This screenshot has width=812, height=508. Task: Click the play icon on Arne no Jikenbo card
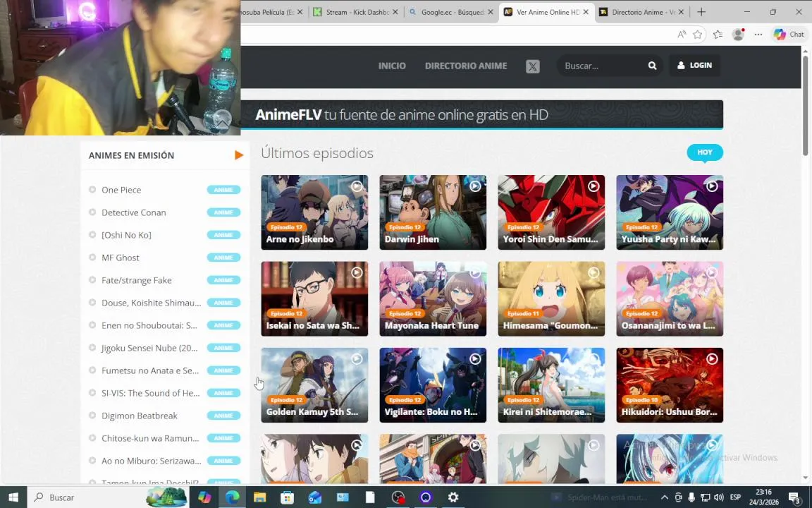coord(357,186)
